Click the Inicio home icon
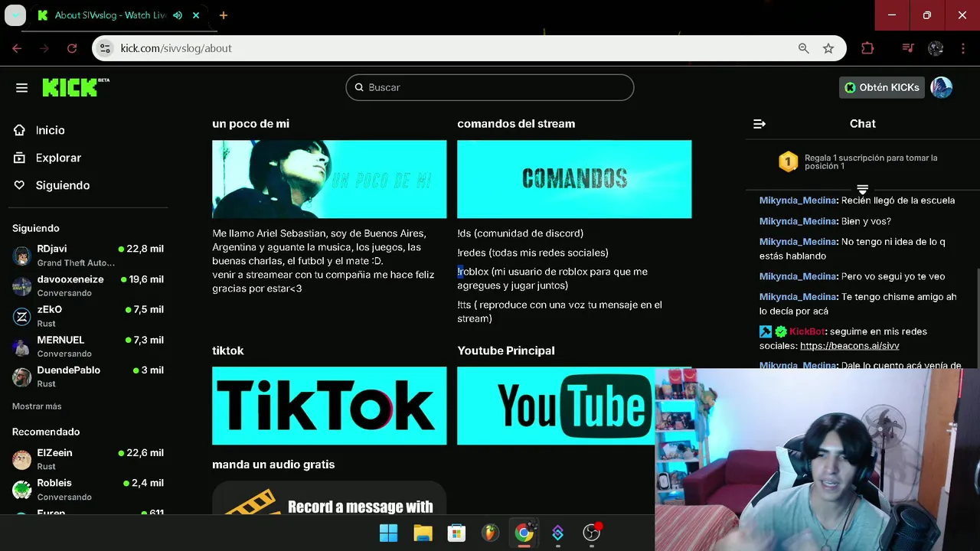Image resolution: width=980 pixels, height=551 pixels. (20, 130)
